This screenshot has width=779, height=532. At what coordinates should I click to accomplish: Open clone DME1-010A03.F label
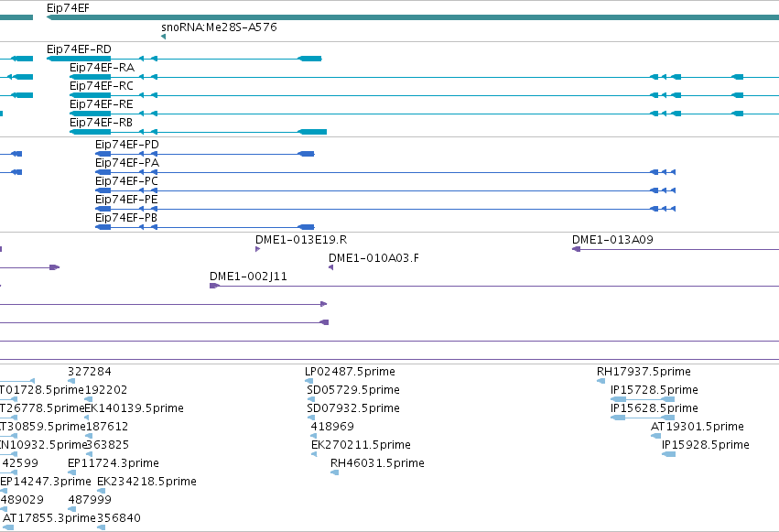point(373,258)
